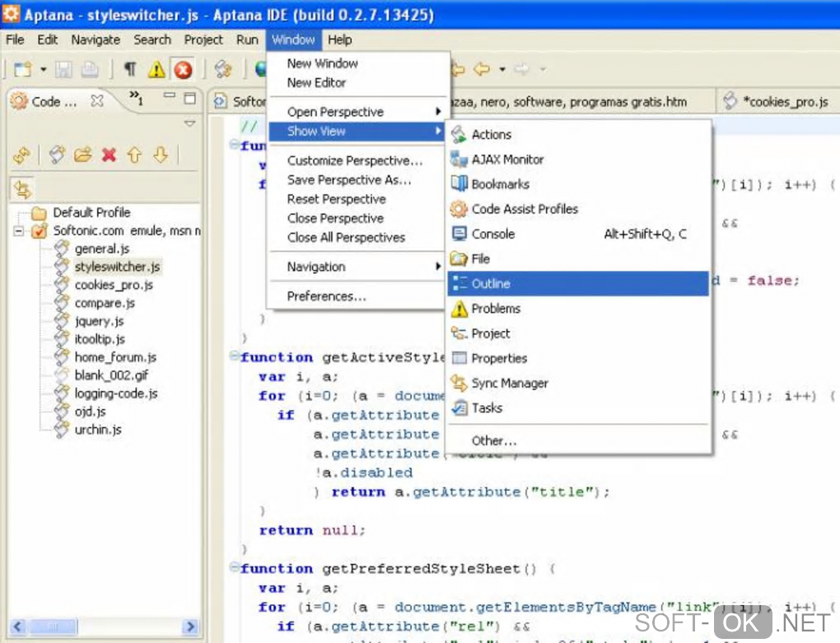Screen dimensions: 840x643
Task: Click the open folder profile icon
Action: [x=83, y=156]
